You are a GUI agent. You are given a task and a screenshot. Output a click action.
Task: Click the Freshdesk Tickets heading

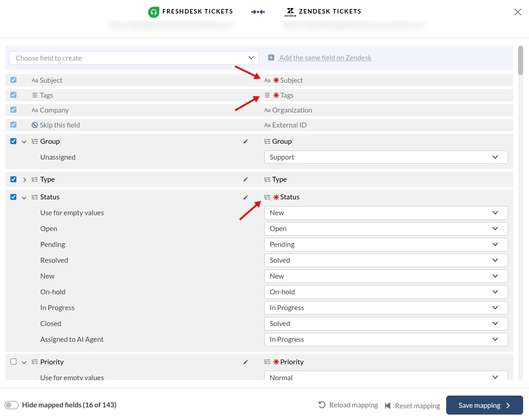pyautogui.click(x=198, y=11)
